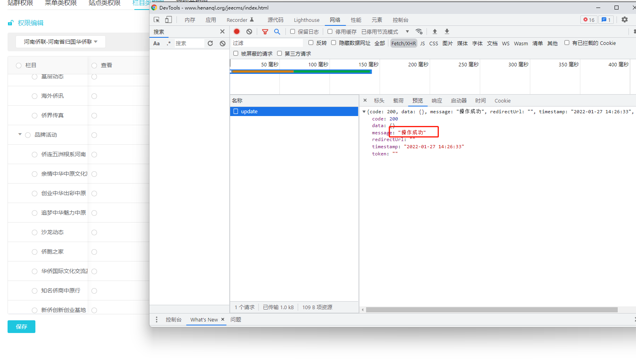Filter requests by JS type
This screenshot has height=364, width=636.
423,43
